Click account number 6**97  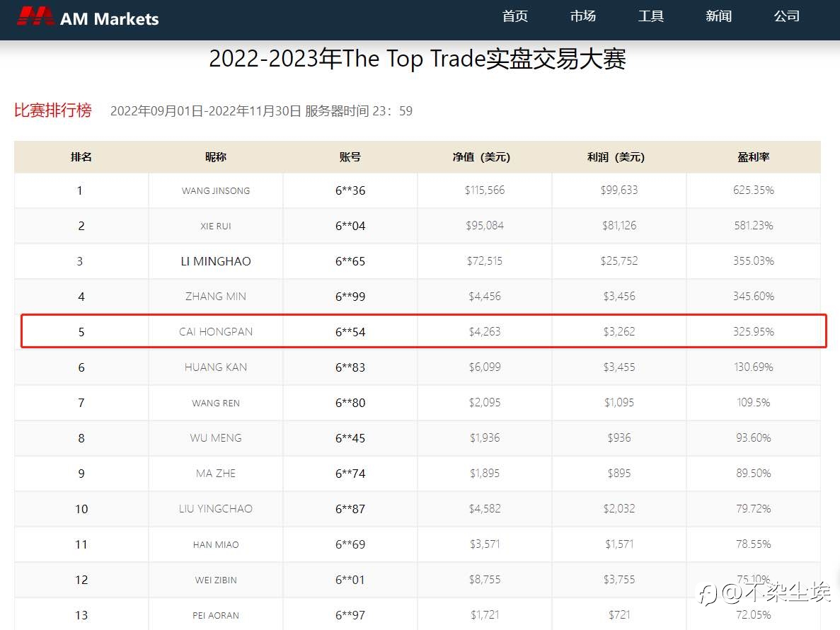[x=350, y=614]
